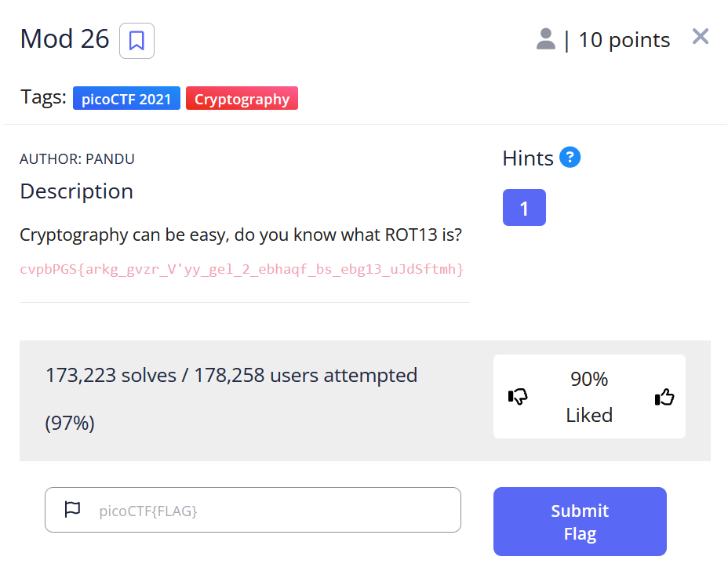The height and width of the screenshot is (582, 728).
Task: Close the Mod 26 challenge dialog
Action: pyautogui.click(x=701, y=37)
